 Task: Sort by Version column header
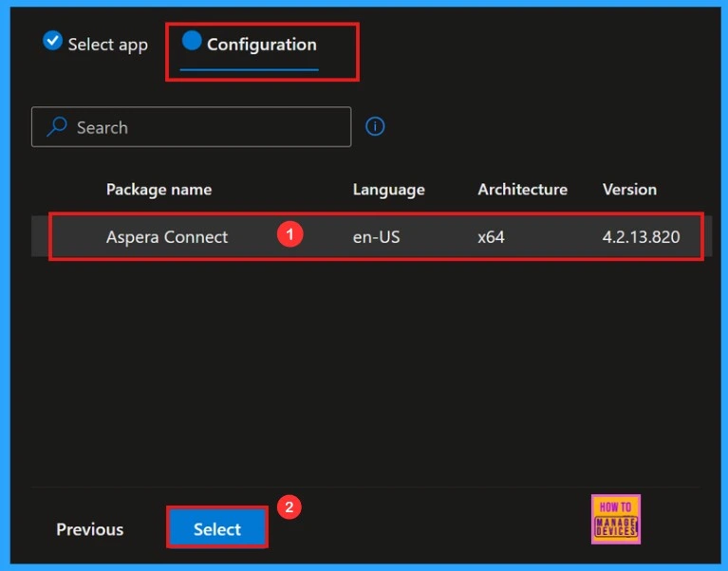point(629,190)
